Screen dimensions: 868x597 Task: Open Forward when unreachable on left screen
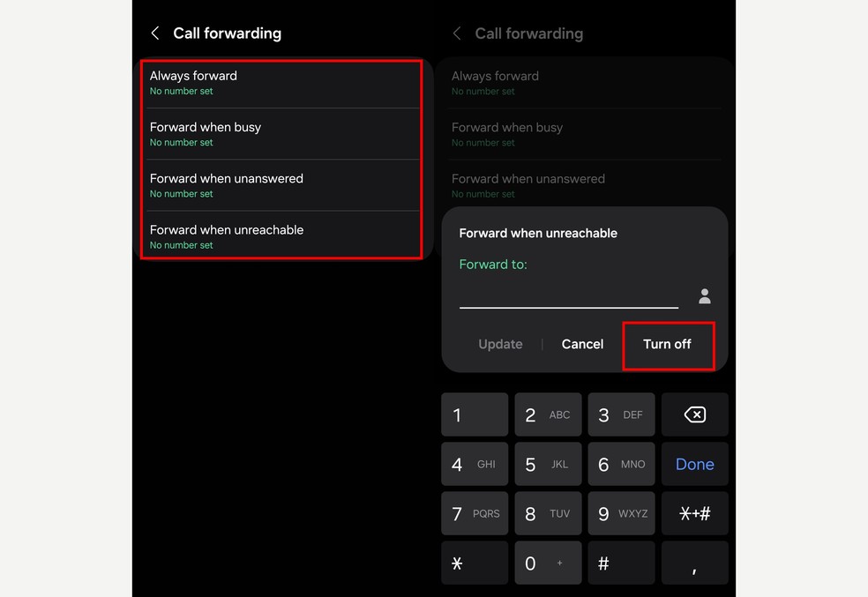281,236
